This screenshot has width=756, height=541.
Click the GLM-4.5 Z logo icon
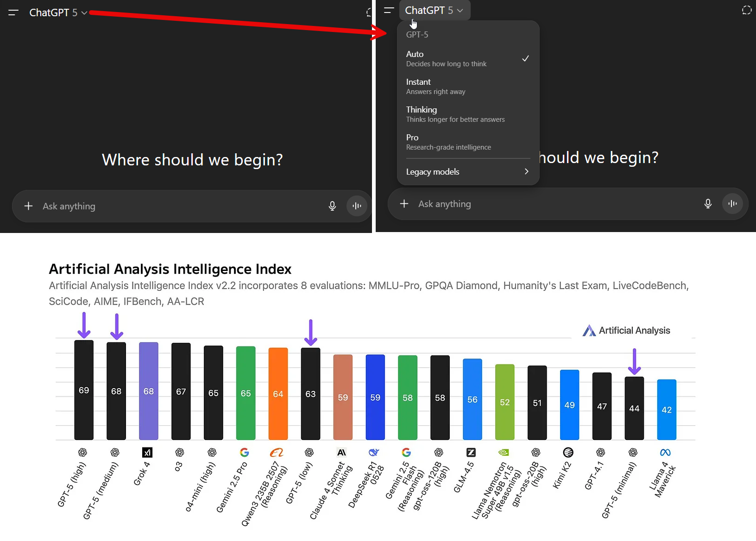[x=471, y=453]
